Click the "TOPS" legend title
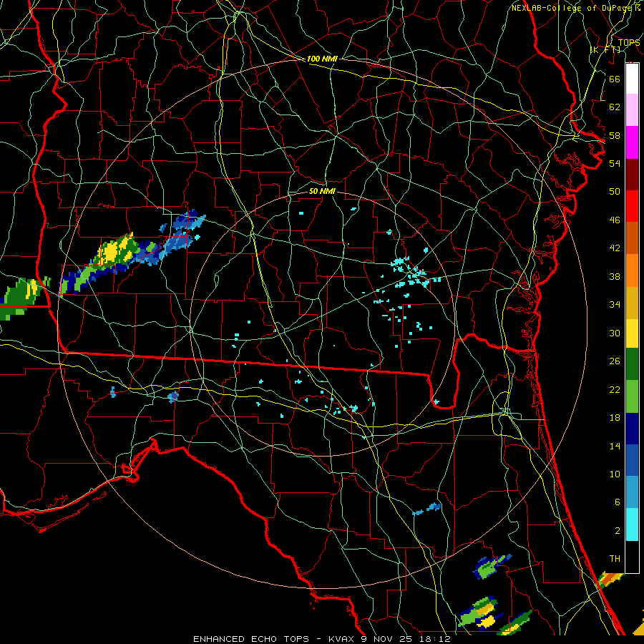This screenshot has height=644, width=644. [629, 43]
